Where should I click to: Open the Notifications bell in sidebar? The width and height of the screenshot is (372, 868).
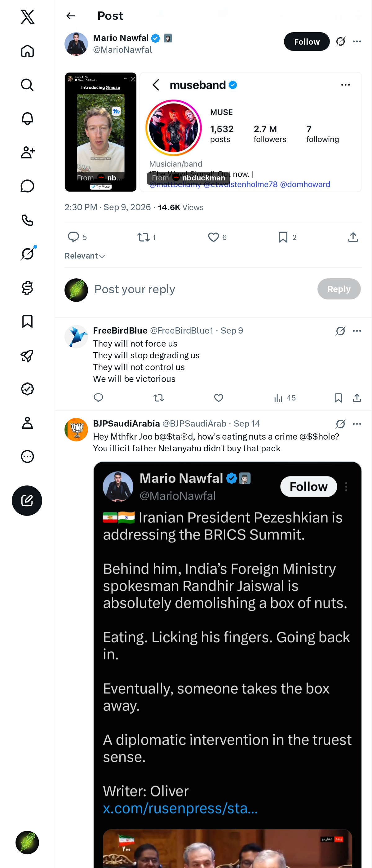tap(27, 119)
